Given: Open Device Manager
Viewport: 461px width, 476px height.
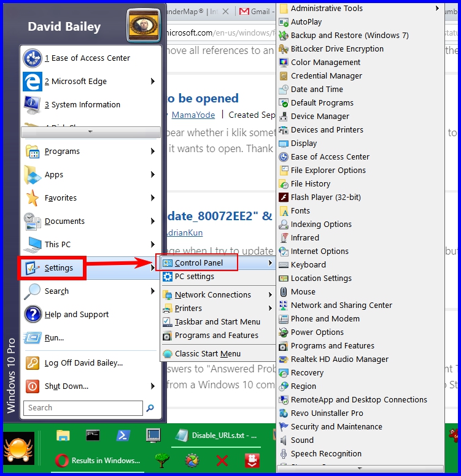Looking at the screenshot, I should [x=360, y=117].
